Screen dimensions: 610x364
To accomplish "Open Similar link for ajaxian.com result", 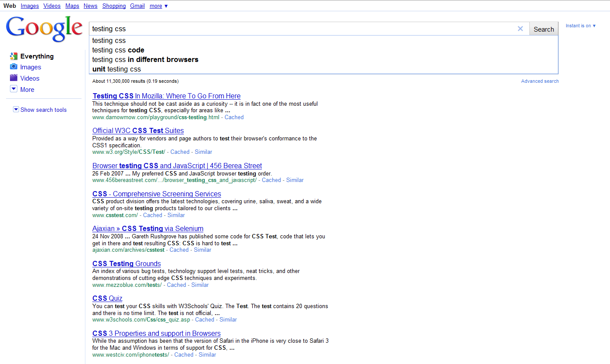I will tap(202, 250).
